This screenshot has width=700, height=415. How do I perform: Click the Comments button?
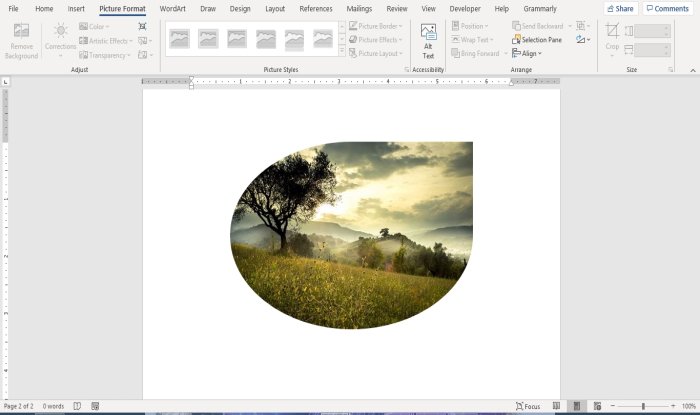[x=668, y=8]
